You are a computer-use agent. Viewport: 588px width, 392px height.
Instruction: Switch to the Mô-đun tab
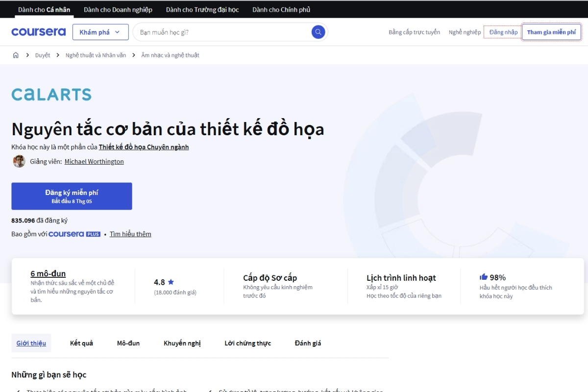[128, 343]
